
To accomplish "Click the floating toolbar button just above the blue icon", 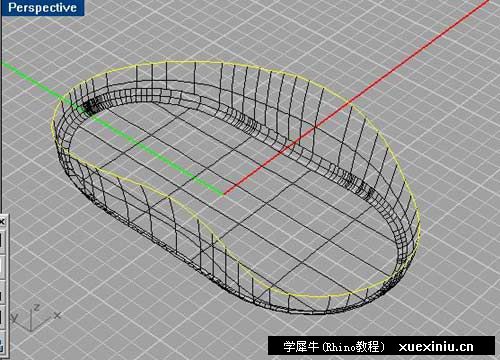I will (2, 317).
